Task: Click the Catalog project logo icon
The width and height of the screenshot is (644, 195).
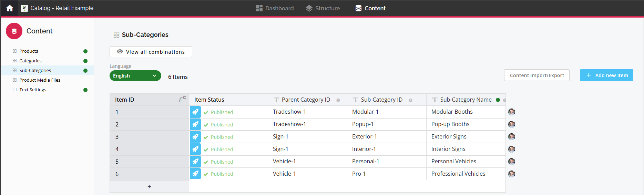Action: click(24, 8)
